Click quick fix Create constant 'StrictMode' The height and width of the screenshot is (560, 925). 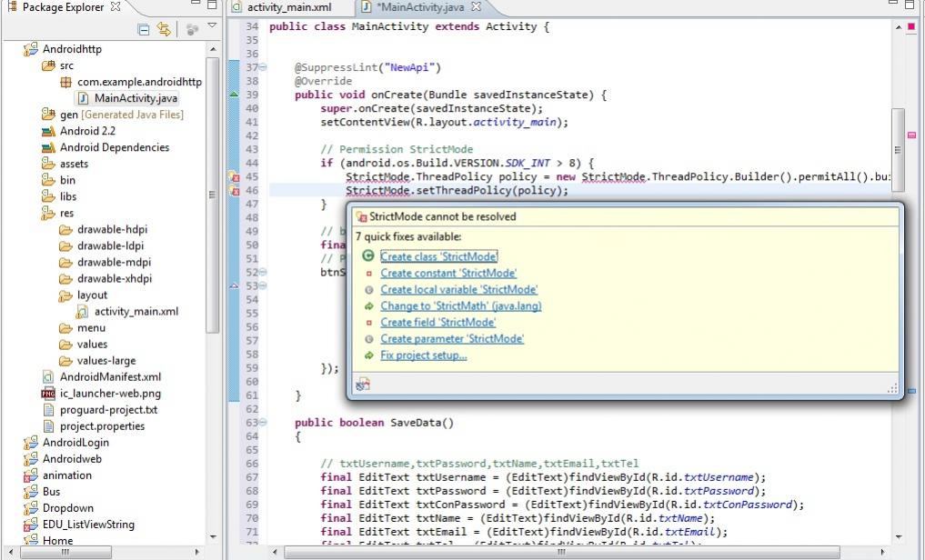[448, 273]
